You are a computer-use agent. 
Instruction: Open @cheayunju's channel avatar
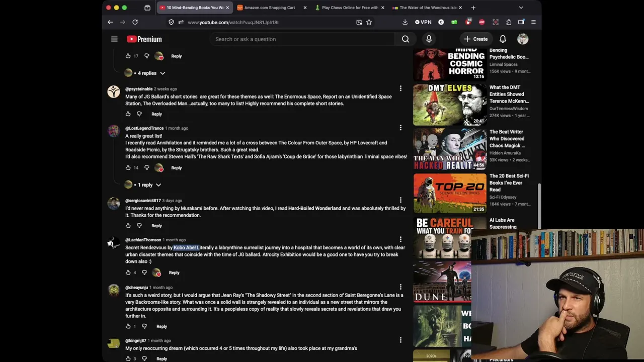114,291
